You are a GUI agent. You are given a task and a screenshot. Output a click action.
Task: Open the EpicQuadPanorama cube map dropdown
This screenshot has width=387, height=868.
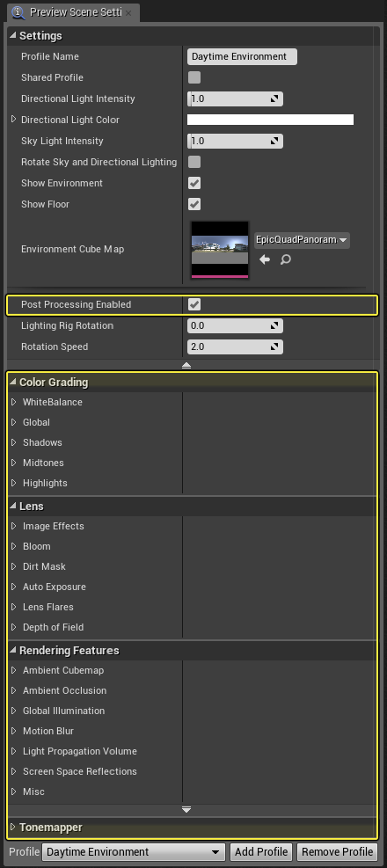[302, 240]
